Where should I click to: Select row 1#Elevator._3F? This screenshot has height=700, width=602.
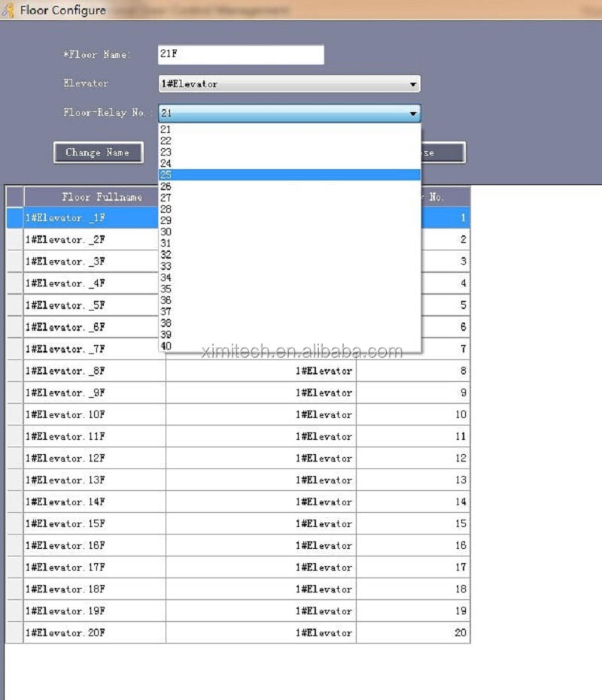(238, 262)
